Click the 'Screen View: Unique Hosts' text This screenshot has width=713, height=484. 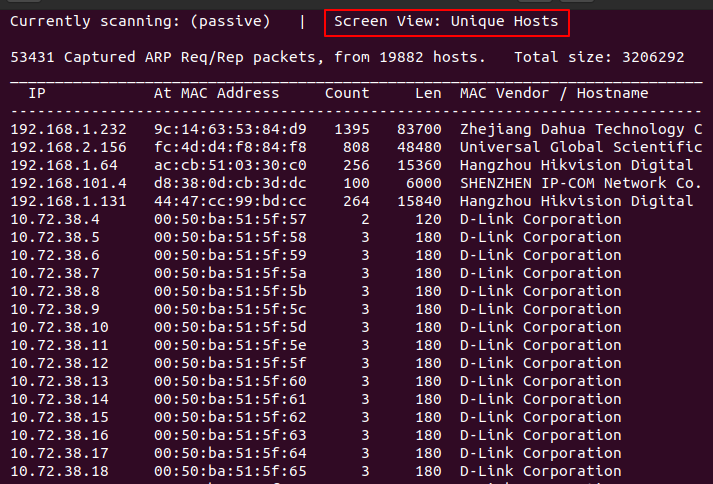(446, 21)
